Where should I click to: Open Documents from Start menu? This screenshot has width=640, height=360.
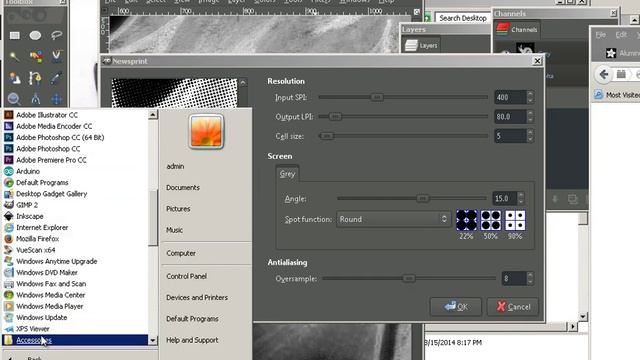183,188
